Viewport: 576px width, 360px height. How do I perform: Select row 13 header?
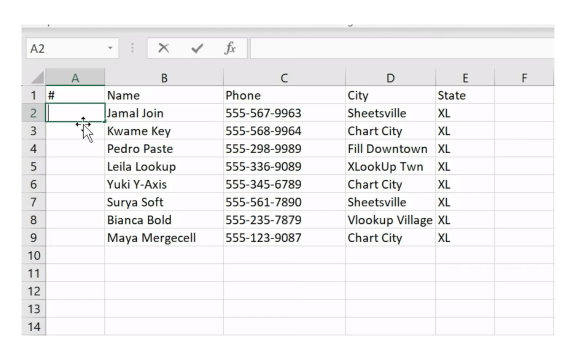click(x=33, y=309)
